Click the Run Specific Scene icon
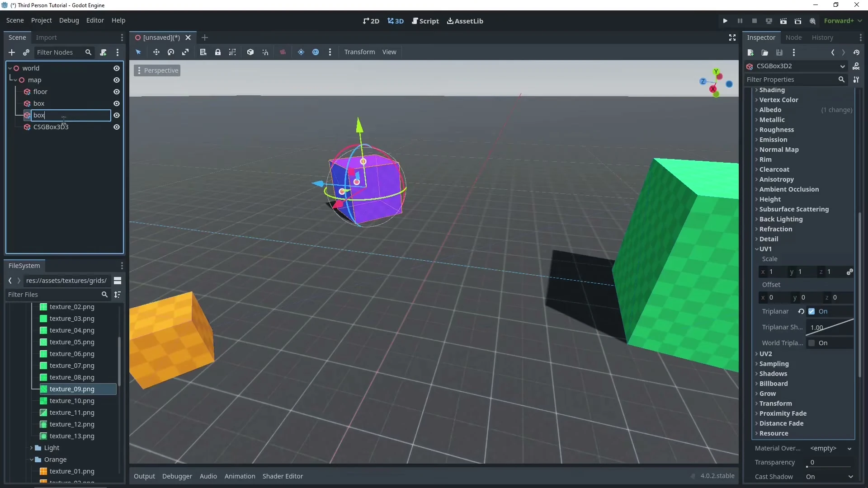868x488 pixels. [798, 21]
